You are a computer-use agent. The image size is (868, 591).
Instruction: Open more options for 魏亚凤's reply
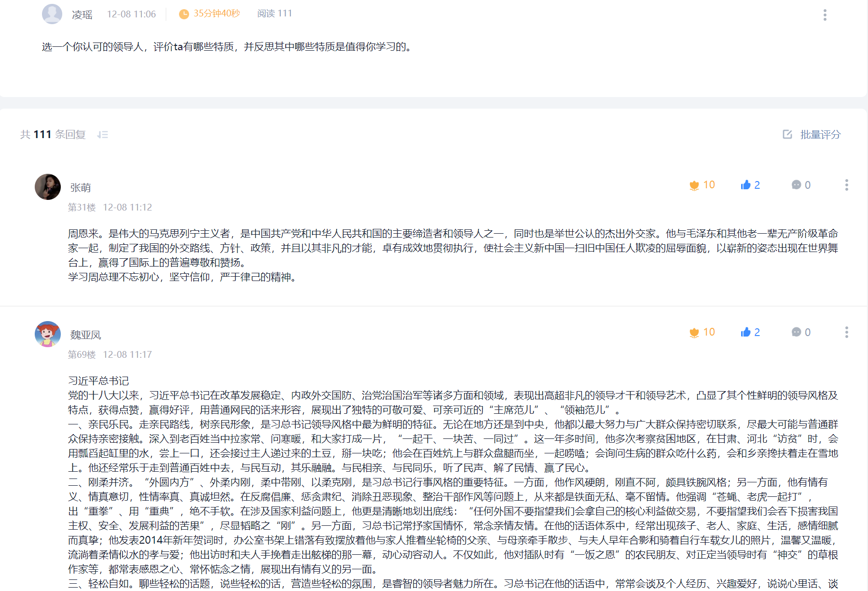[846, 332]
